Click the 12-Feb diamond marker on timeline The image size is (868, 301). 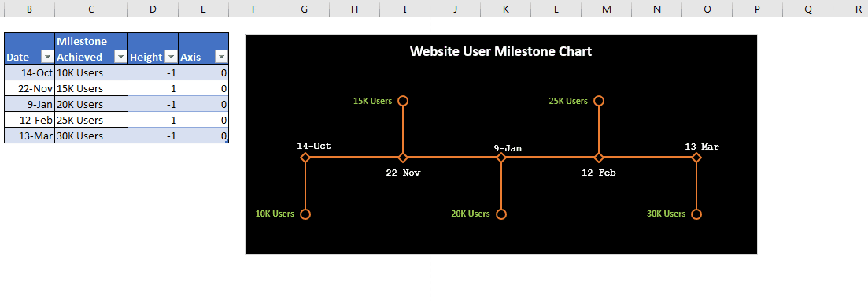coord(598,158)
